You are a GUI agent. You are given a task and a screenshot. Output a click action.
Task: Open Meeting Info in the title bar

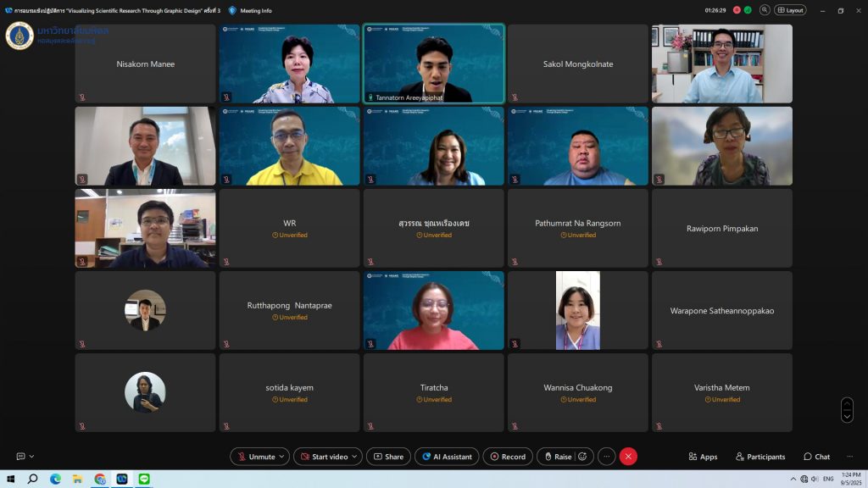click(x=251, y=10)
